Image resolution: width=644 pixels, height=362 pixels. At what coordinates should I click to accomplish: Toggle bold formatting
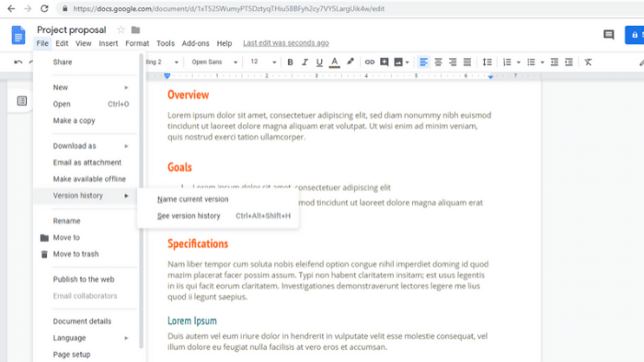(x=290, y=62)
